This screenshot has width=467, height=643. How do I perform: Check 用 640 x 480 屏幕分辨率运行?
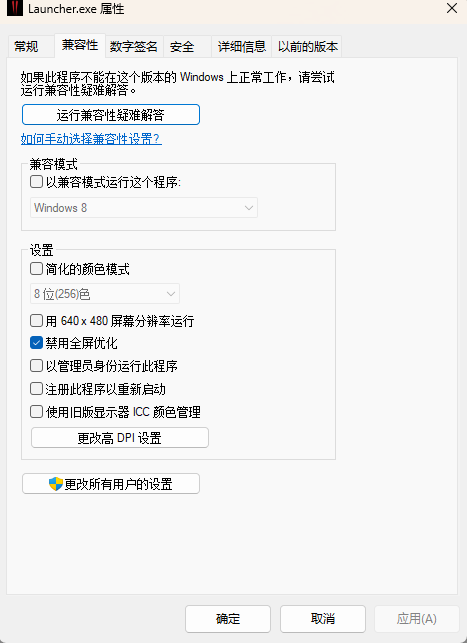36,321
